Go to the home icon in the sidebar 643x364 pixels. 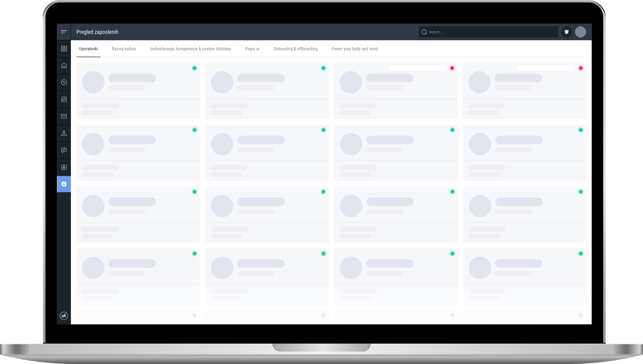pyautogui.click(x=64, y=66)
